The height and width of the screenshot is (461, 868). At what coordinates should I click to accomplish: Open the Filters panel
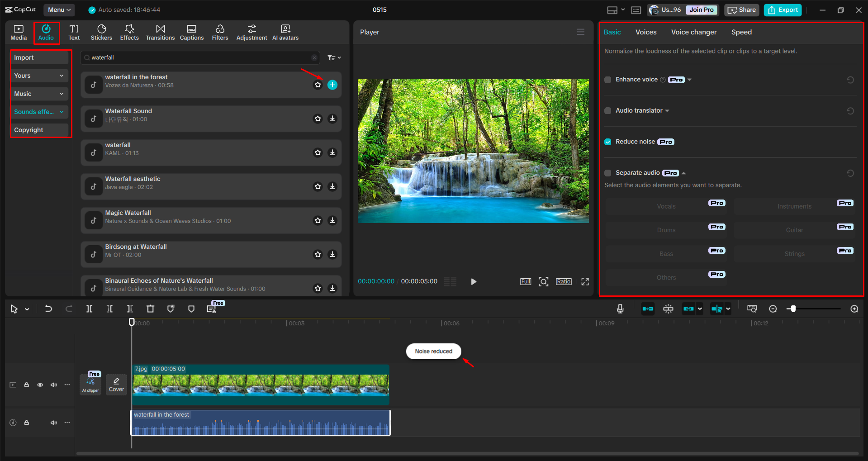coord(220,32)
